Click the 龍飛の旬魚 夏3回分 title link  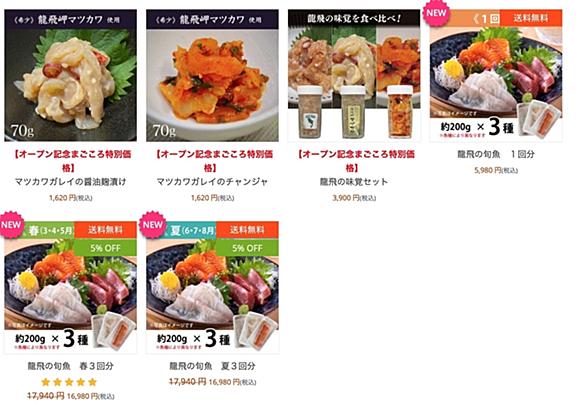[212, 366]
